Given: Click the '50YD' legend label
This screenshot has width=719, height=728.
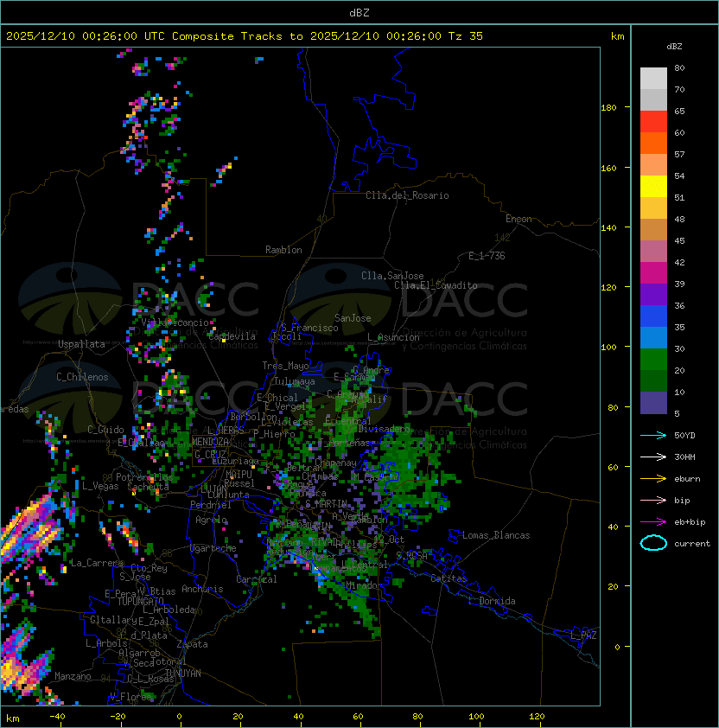Looking at the screenshot, I should tap(684, 436).
